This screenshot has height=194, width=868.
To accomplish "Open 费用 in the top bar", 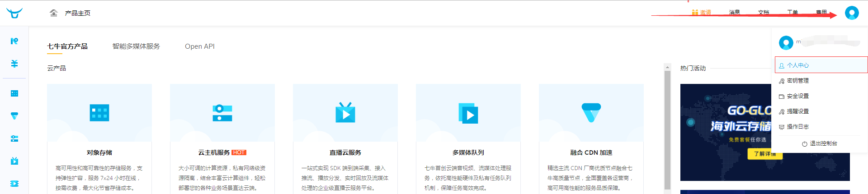I will (821, 13).
